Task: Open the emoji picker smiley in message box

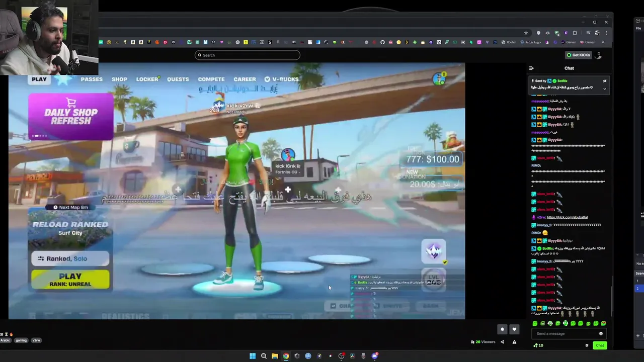Action: (601, 334)
